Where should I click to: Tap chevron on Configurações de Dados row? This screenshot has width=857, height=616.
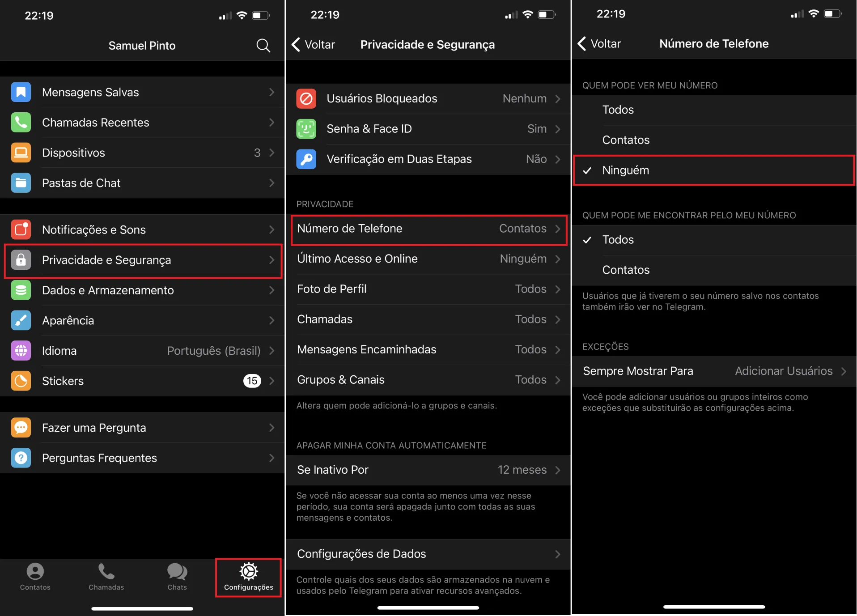558,554
